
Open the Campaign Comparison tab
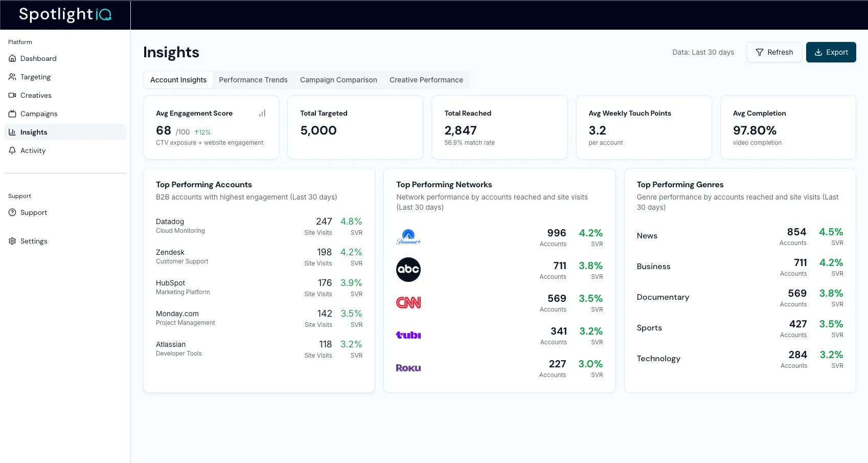click(338, 80)
